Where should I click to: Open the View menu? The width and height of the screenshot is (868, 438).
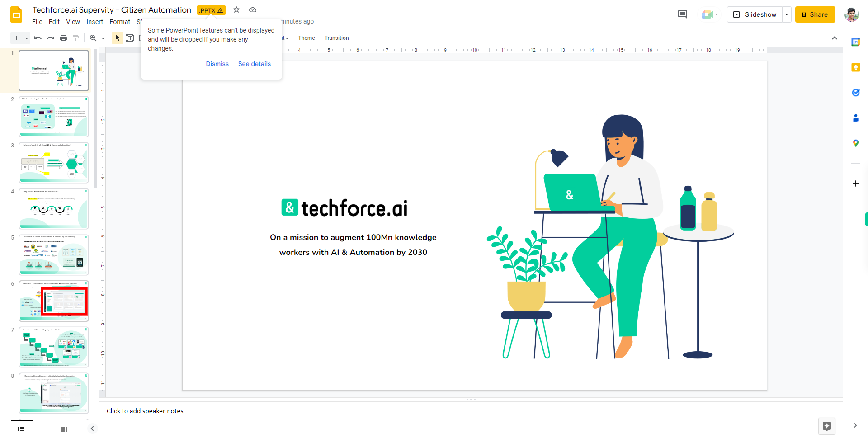point(73,22)
